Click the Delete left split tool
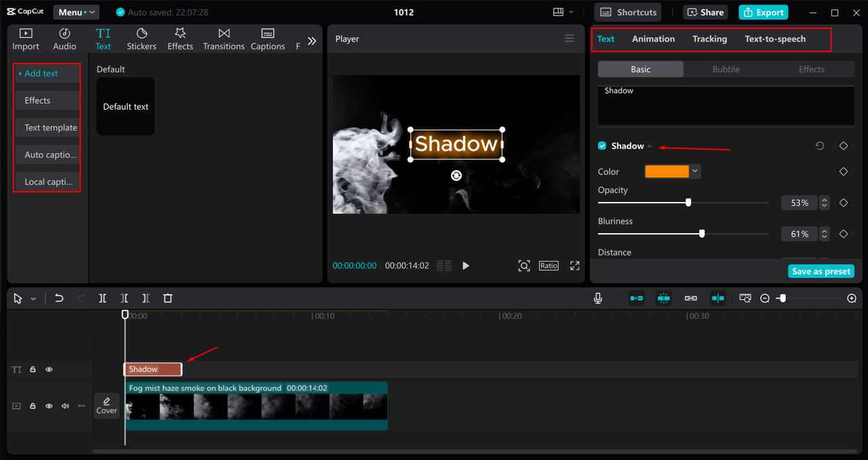This screenshot has width=868, height=460. [124, 298]
